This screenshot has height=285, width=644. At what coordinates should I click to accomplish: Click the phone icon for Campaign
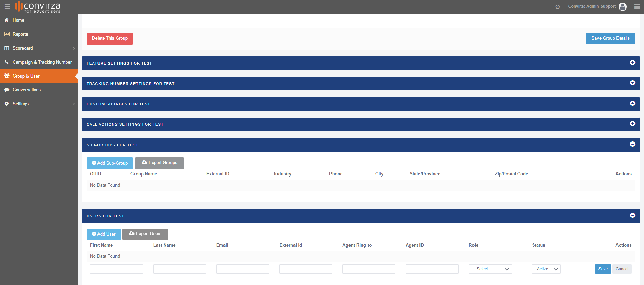click(7, 62)
